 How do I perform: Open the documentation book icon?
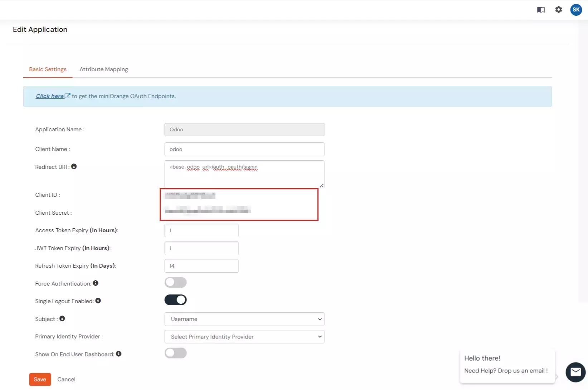pos(541,10)
